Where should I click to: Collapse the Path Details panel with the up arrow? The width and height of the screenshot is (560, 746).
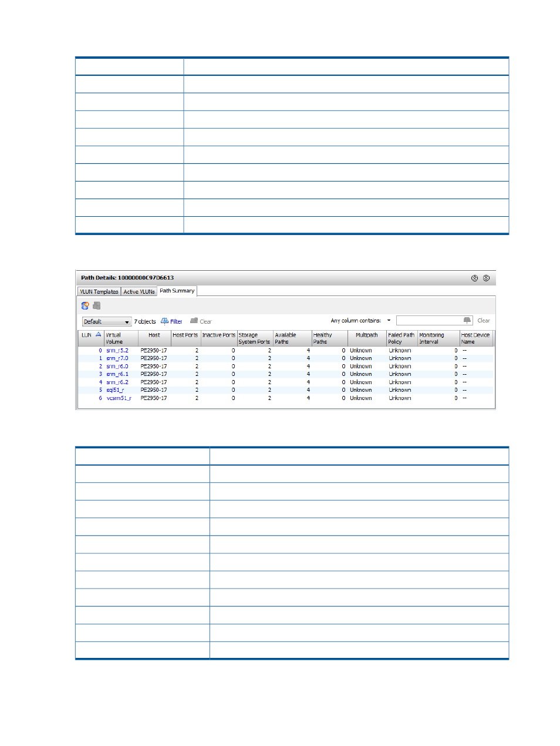click(x=474, y=278)
